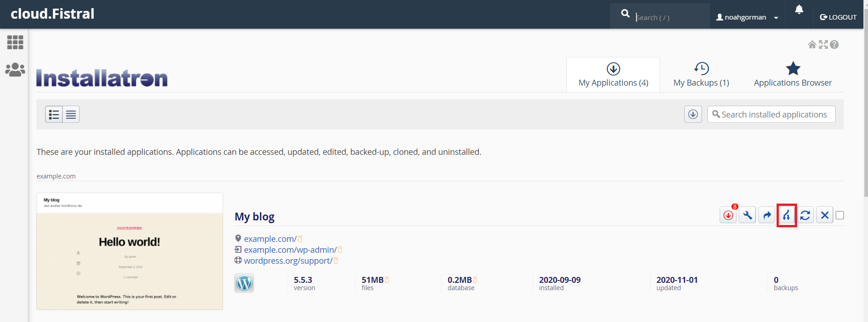Click the home icon near help

[x=812, y=45]
